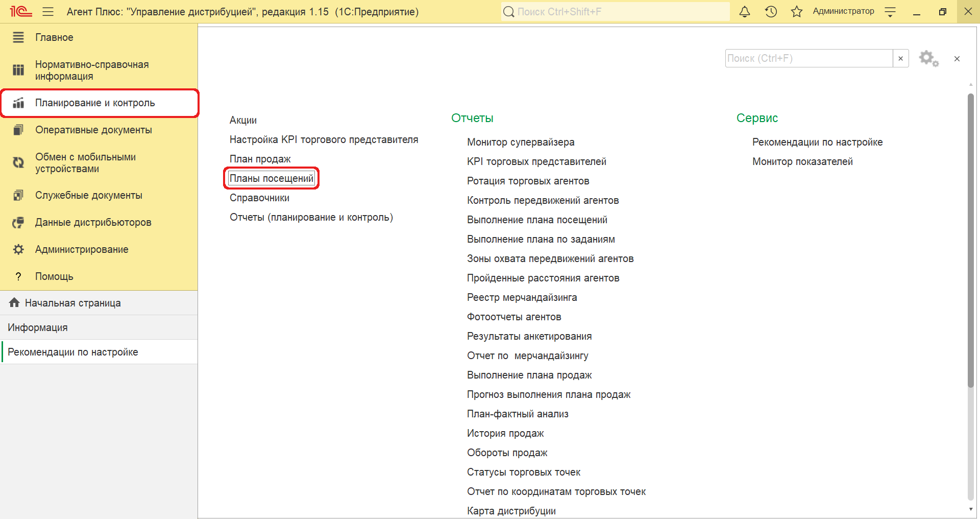
Task: Click Нормативно-справочная информация section icon
Action: [x=18, y=70]
